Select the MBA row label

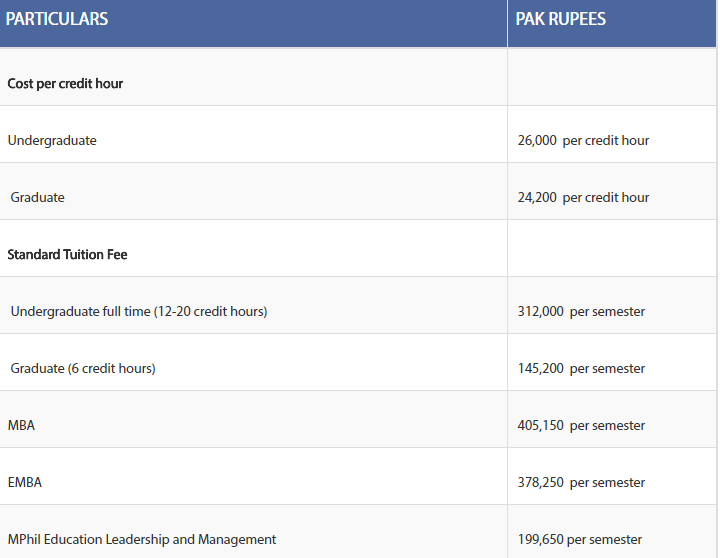[21, 425]
